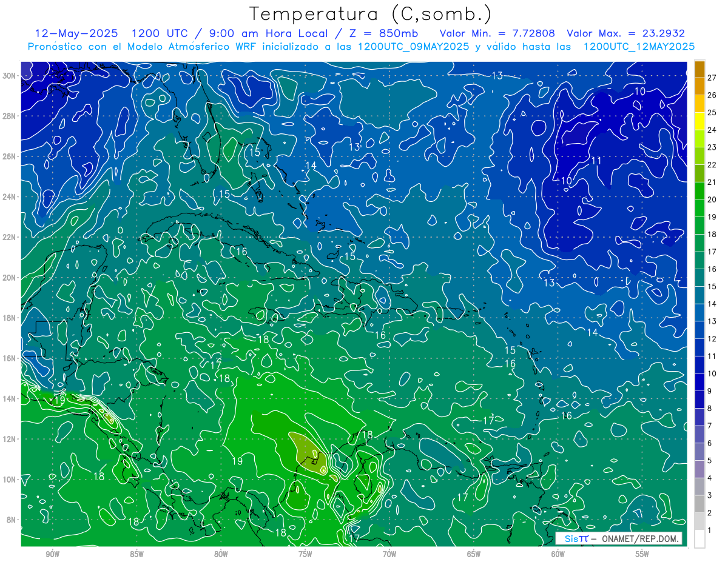Click the 75W longitude label
The width and height of the screenshot is (728, 562).
coord(305,554)
